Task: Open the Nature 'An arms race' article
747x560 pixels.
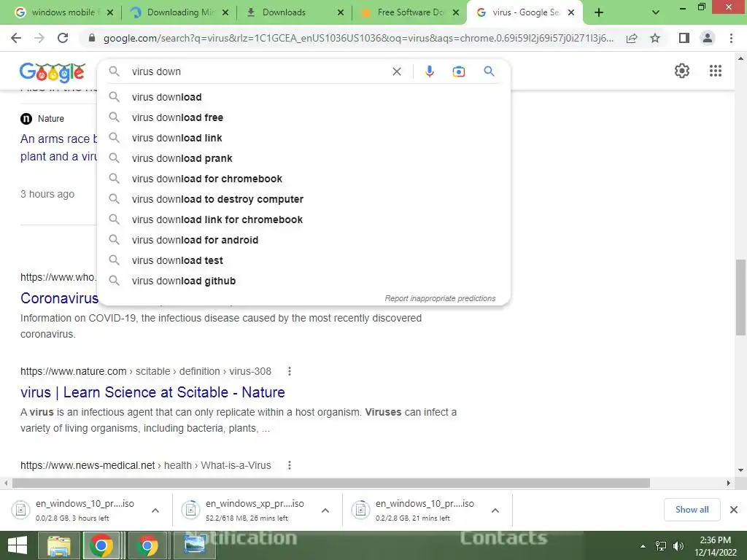Action: pos(58,147)
